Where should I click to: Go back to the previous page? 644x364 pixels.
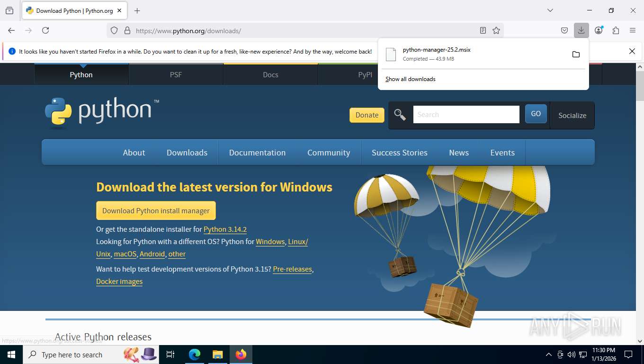pyautogui.click(x=11, y=30)
